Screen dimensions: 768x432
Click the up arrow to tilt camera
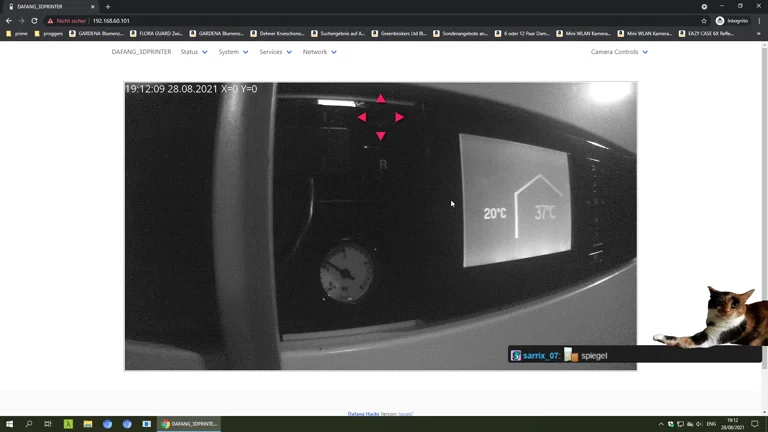pos(380,99)
